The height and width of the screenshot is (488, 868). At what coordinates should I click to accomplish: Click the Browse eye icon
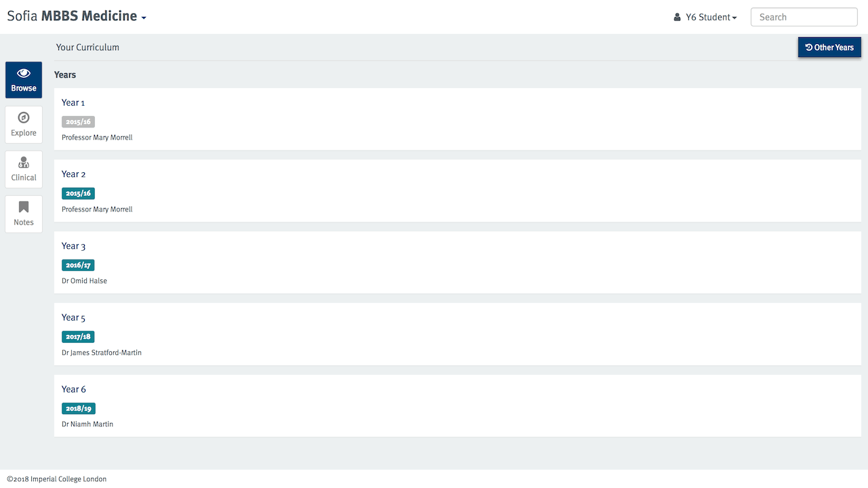click(24, 73)
